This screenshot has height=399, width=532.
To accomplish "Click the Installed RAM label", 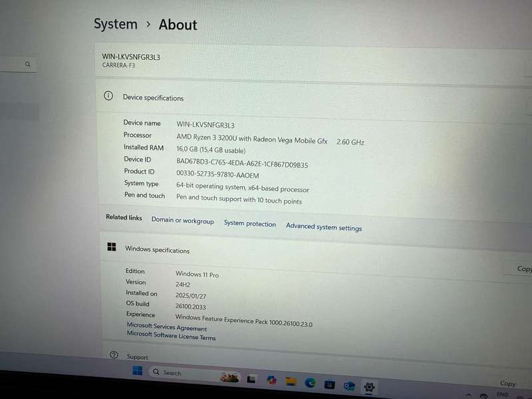I will click(x=144, y=147).
